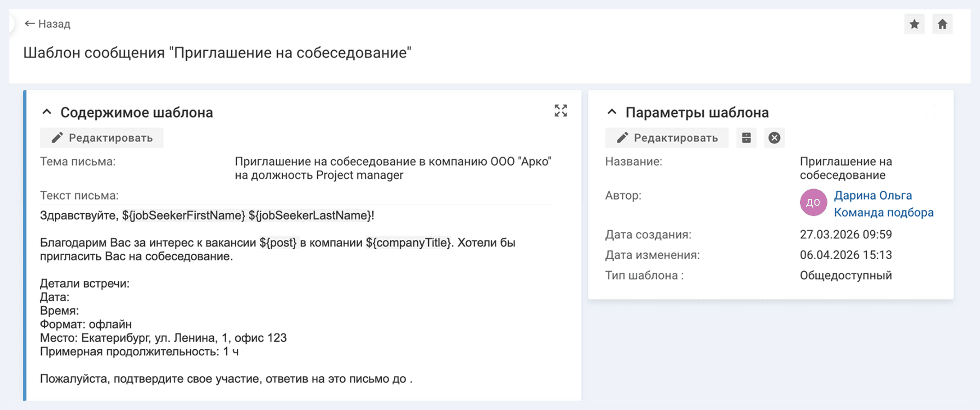
Task: Open author profile Дарина Ольга
Action: click(872, 195)
